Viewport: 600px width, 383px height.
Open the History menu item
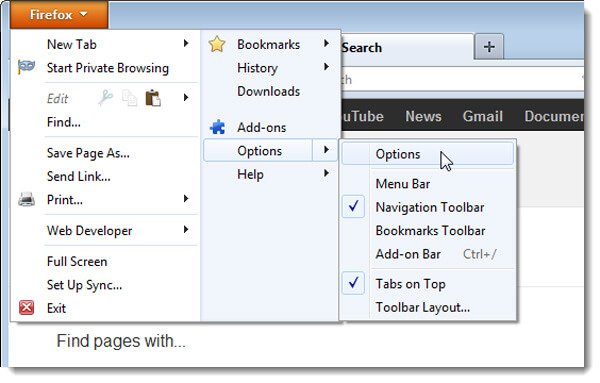pos(257,68)
